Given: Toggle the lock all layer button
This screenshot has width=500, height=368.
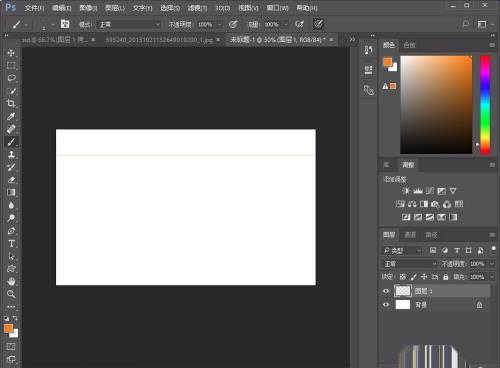Looking at the screenshot, I should (446, 277).
